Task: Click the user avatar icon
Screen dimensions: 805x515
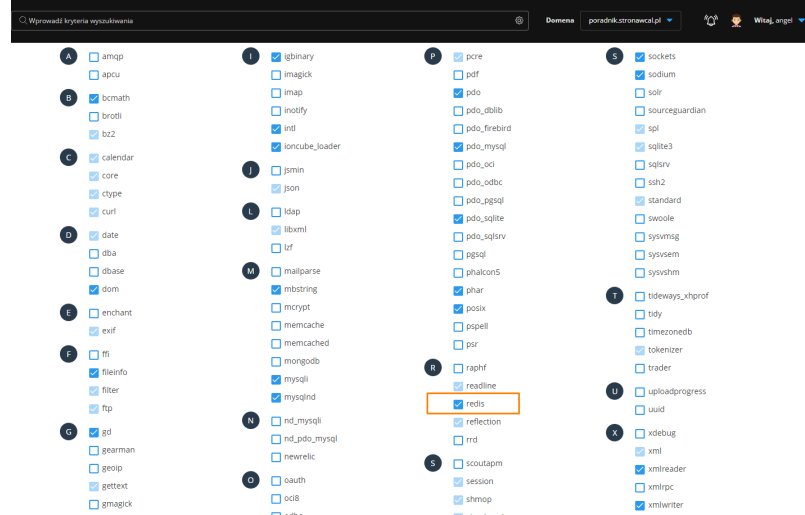Action: pyautogui.click(x=737, y=20)
